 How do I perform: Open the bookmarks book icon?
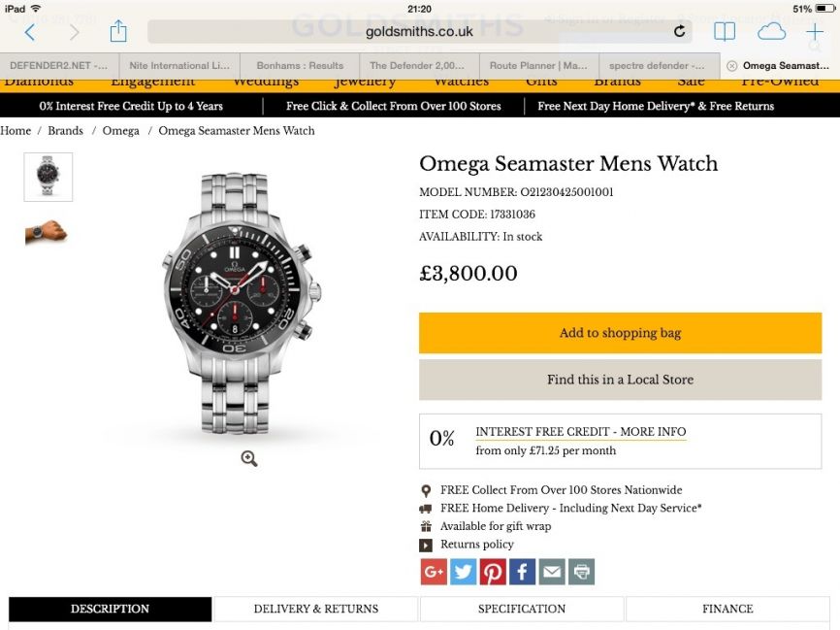pyautogui.click(x=725, y=32)
